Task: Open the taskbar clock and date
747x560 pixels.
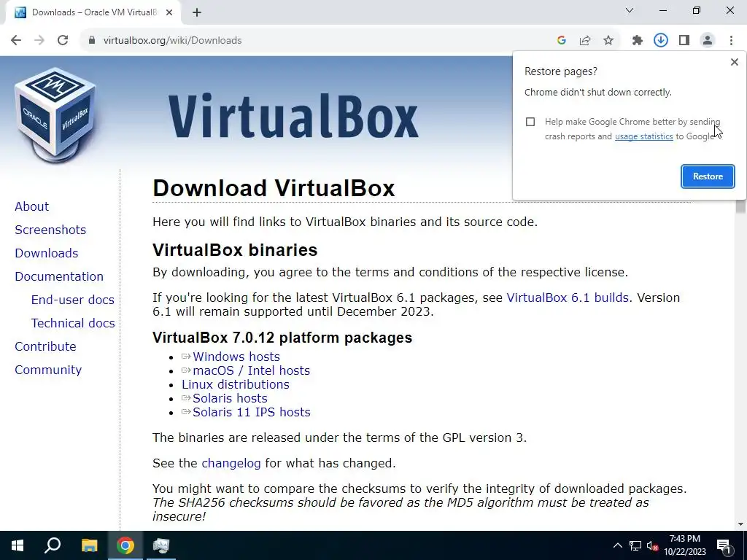Action: coord(684,545)
